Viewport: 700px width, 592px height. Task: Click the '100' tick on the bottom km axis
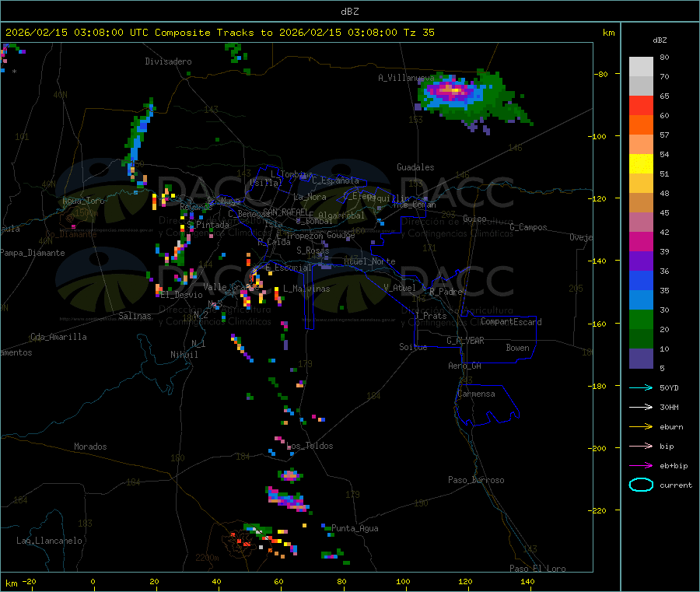click(403, 581)
